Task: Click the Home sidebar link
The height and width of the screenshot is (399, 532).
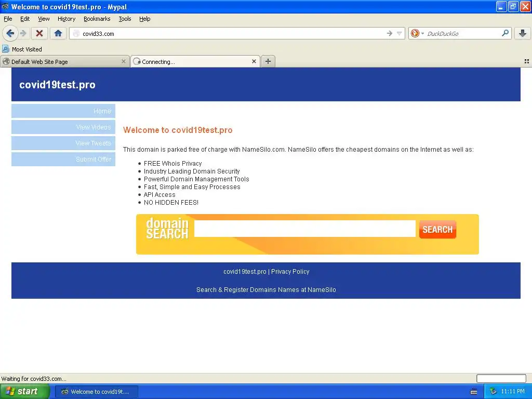Action: pyautogui.click(x=63, y=111)
